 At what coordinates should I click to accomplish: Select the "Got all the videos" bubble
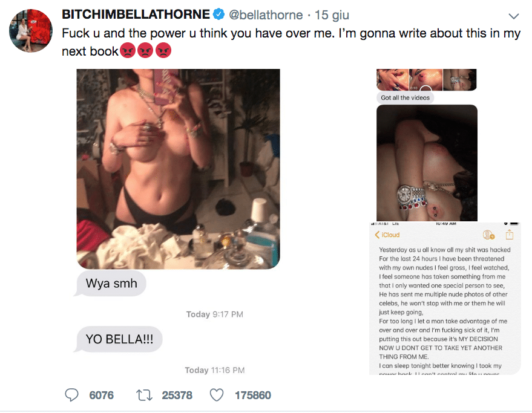[x=404, y=97]
